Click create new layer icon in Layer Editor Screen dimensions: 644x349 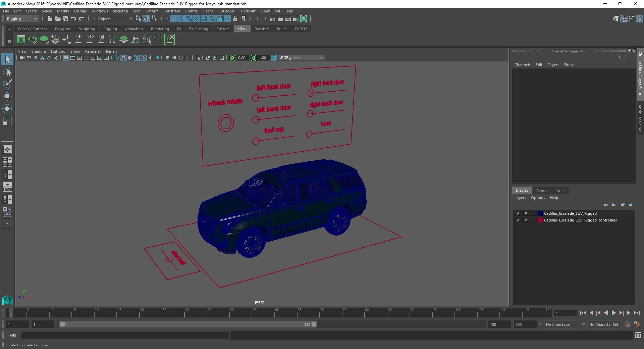pos(623,205)
